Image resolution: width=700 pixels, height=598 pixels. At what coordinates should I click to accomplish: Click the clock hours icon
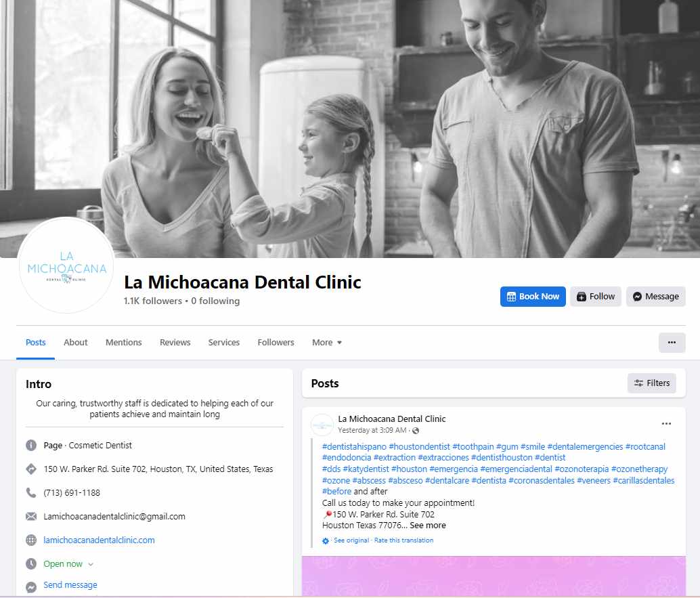click(x=31, y=563)
